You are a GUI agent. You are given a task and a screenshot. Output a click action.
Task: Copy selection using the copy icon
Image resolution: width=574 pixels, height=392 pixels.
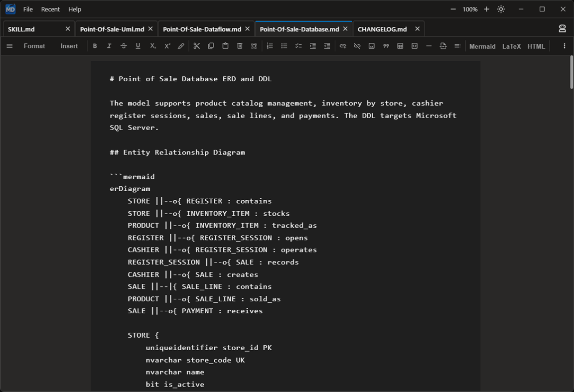pyautogui.click(x=211, y=46)
